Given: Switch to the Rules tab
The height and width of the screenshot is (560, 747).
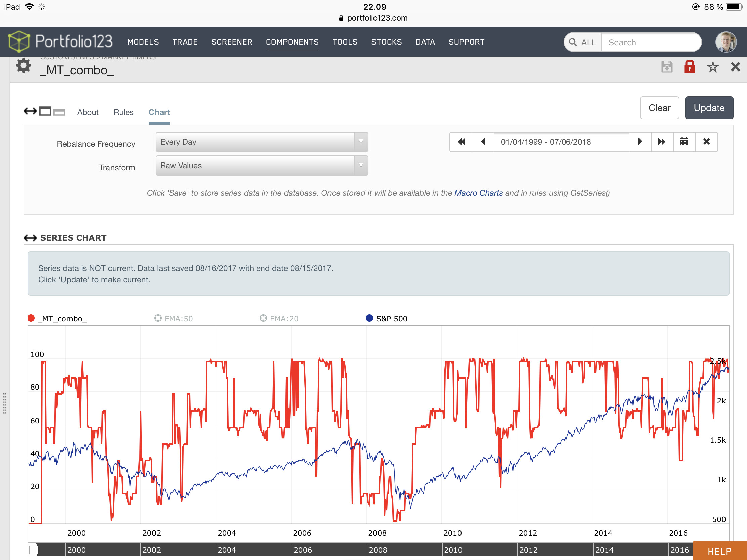Looking at the screenshot, I should pos(123,112).
